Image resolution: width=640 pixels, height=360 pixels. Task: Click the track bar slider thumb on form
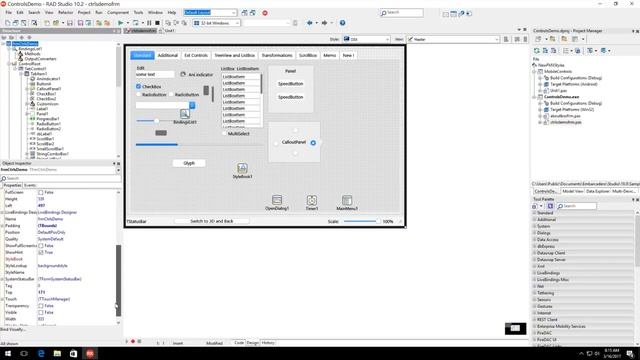(156, 121)
